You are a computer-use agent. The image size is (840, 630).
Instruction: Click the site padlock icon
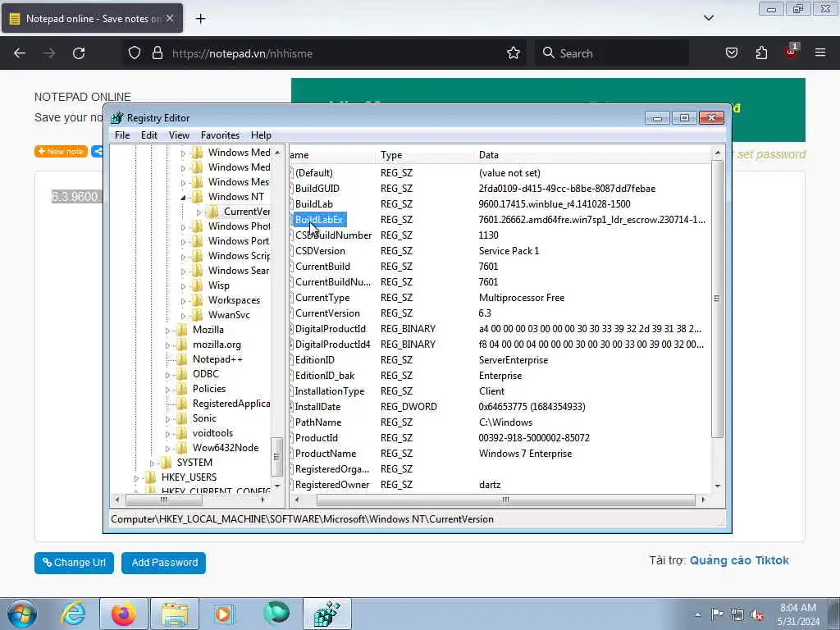coord(157,53)
